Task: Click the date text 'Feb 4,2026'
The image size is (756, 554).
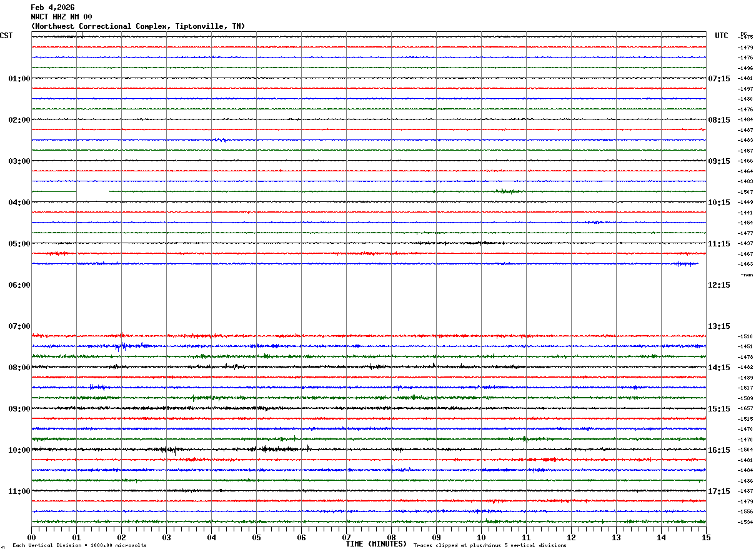Action: tap(52, 8)
